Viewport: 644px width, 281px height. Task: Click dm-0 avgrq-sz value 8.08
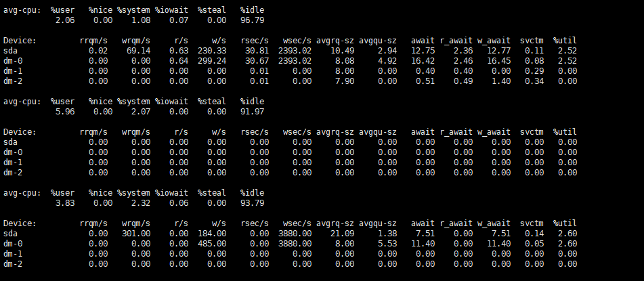tap(345, 61)
